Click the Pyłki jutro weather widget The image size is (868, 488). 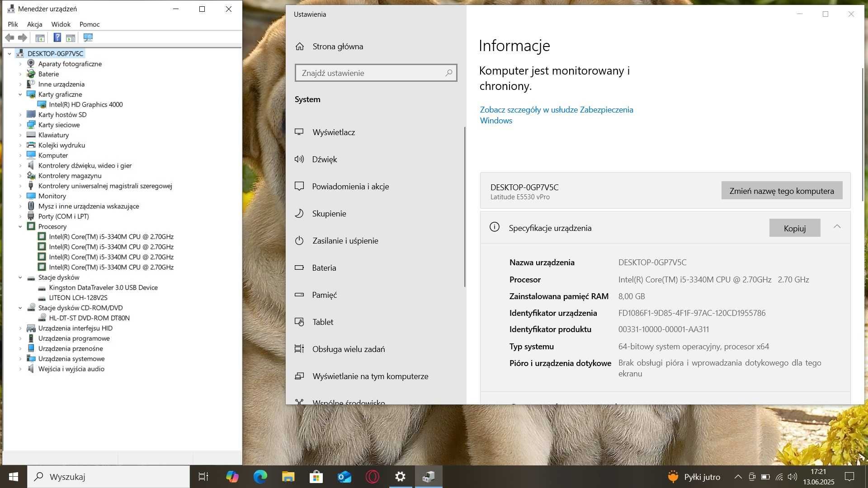pos(694,477)
